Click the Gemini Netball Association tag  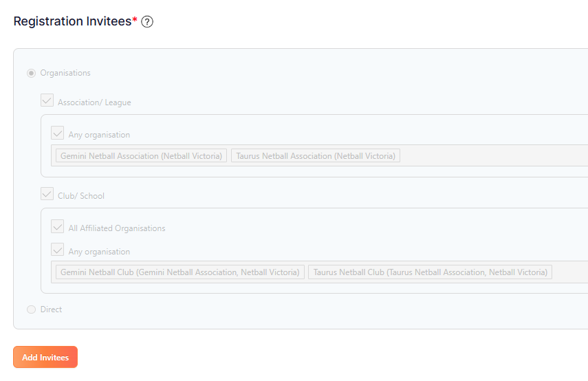point(141,156)
